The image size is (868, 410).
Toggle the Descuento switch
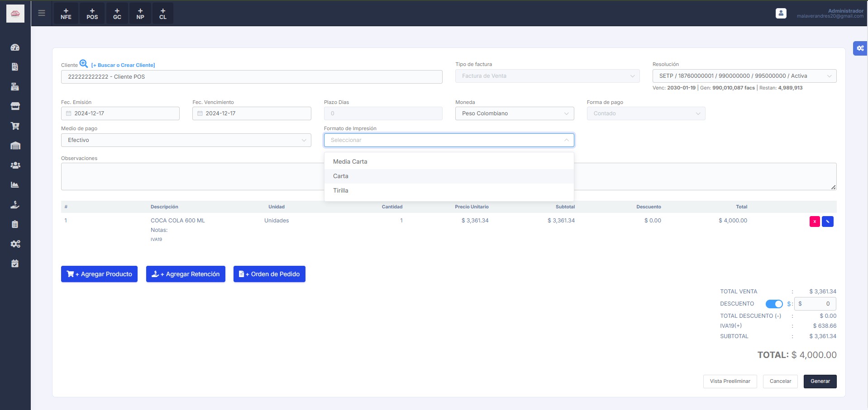(x=774, y=304)
